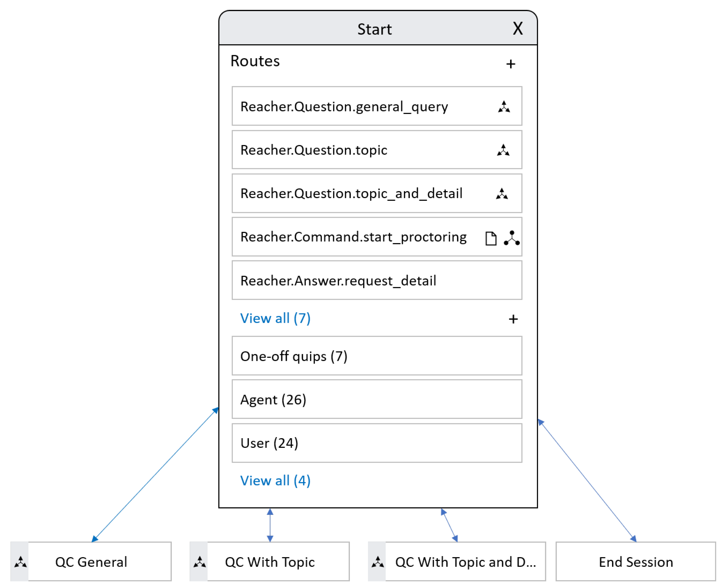
Task: Open the View all (4) link
Action: [275, 481]
